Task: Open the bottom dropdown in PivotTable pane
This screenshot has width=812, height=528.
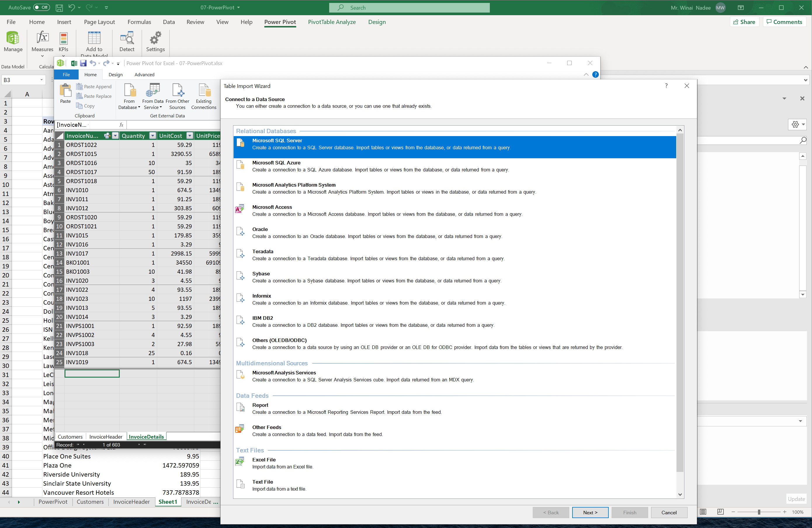Action: 800,421
